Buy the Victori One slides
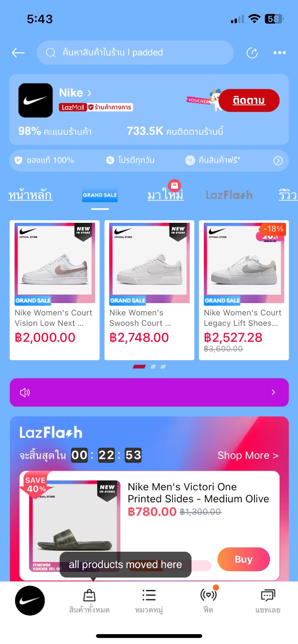 coord(243,559)
